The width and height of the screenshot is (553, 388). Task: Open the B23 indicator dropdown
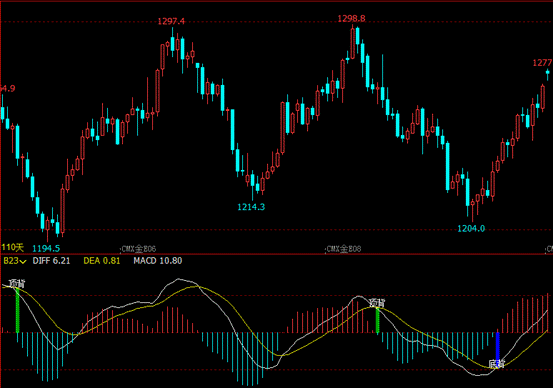coord(14,261)
